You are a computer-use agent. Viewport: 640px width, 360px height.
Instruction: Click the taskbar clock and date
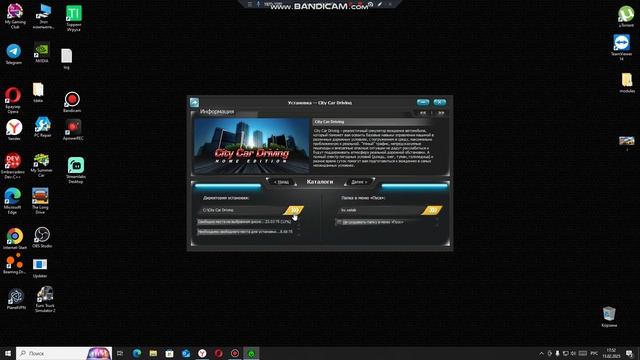611,353
